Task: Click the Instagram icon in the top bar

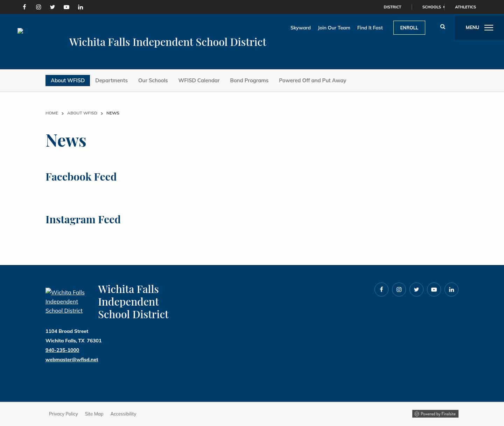Action: pyautogui.click(x=38, y=7)
